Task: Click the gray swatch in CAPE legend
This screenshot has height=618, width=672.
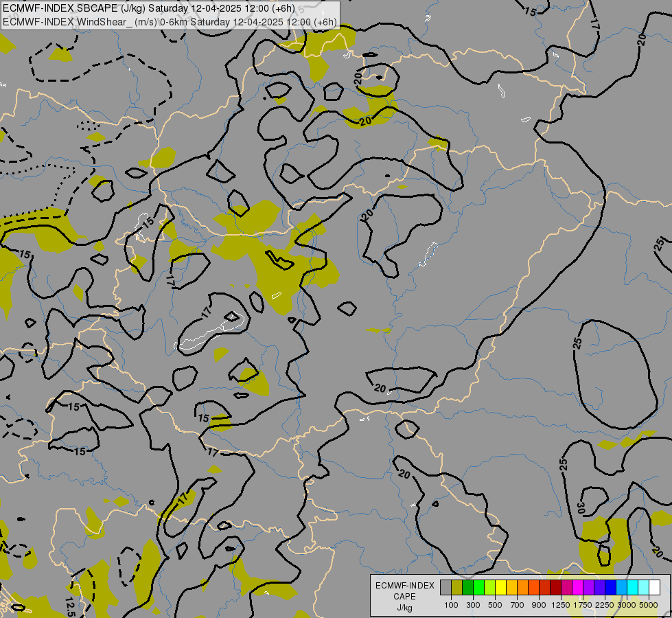Action: tap(445, 588)
